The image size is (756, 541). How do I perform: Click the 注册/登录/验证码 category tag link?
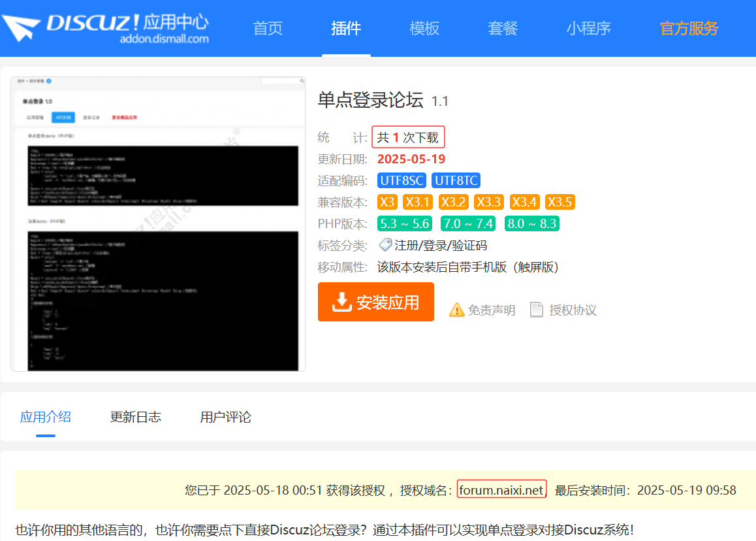[441, 246]
